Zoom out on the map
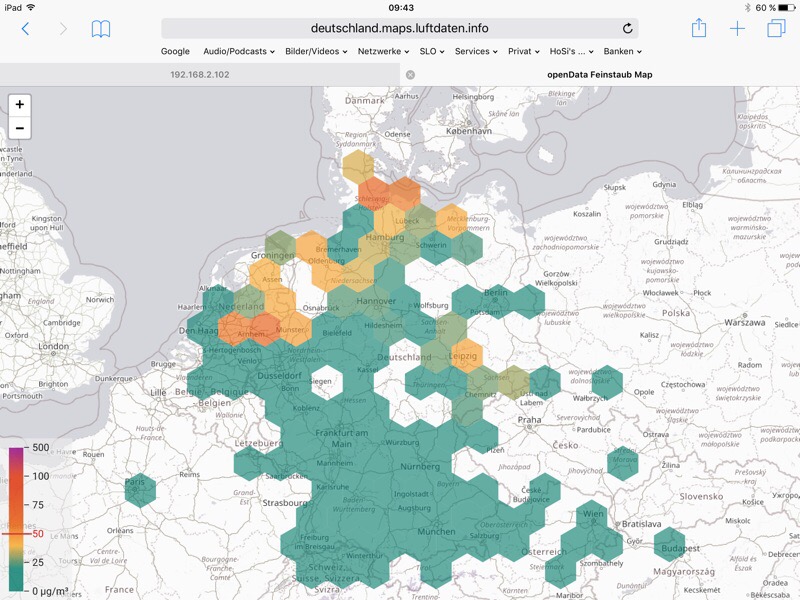 19,127
